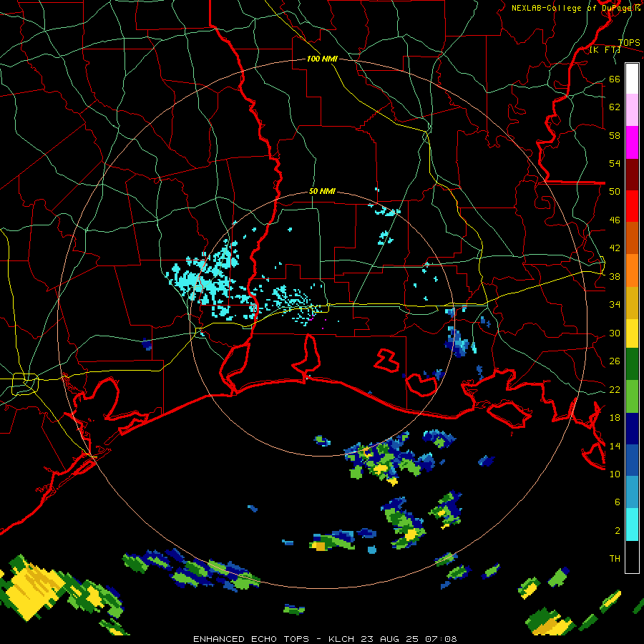Click the ENHANCED ECHO TOPS KLCH timestamp caption

325,639
